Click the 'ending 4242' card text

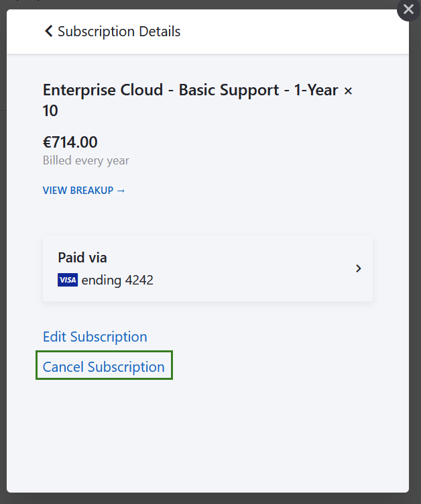(x=117, y=280)
